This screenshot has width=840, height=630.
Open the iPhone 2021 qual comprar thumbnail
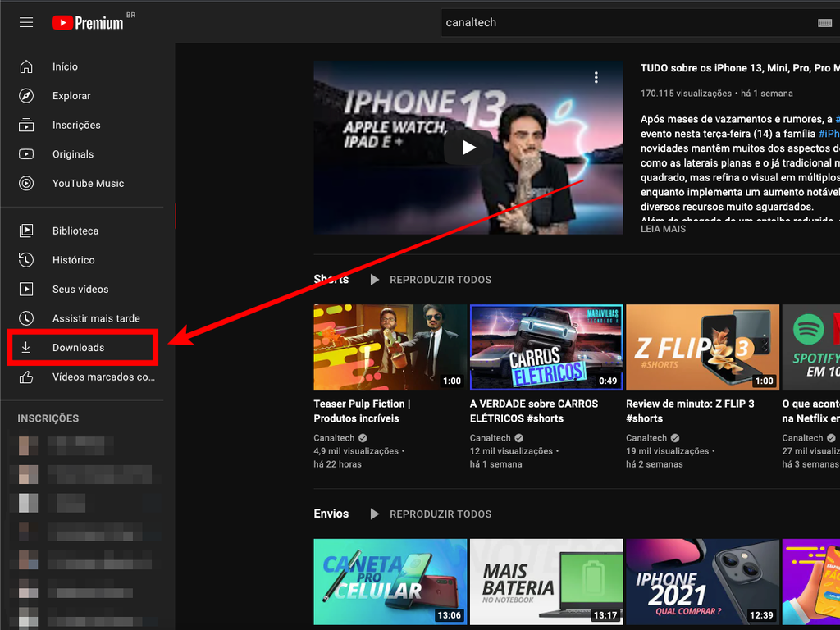pyautogui.click(x=702, y=582)
